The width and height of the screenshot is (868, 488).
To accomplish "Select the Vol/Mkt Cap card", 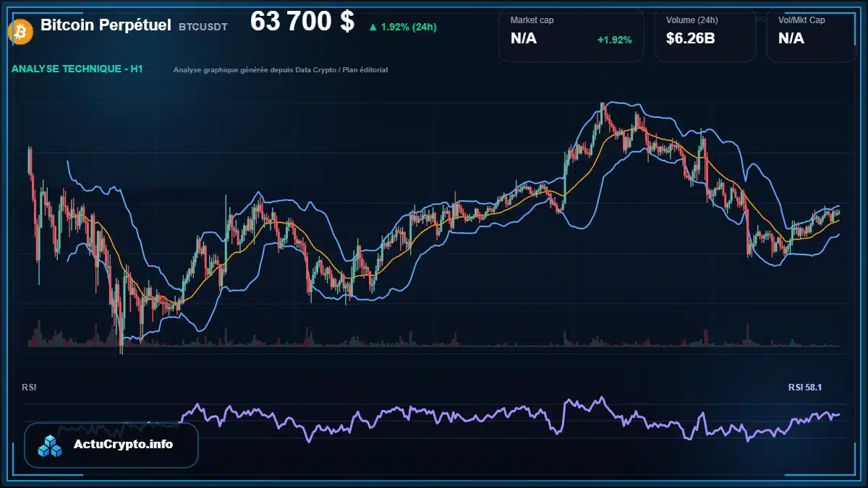I will pos(812,35).
